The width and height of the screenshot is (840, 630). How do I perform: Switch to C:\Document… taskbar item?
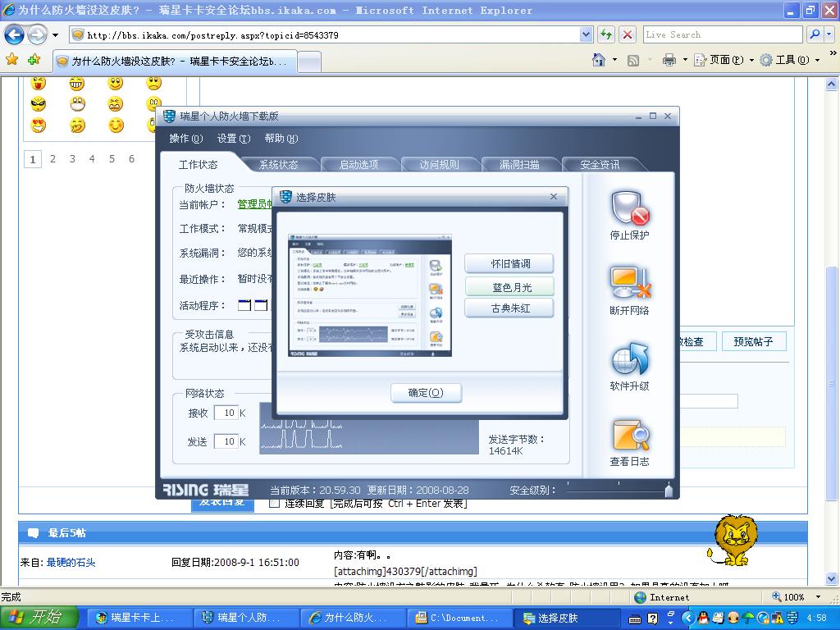[x=459, y=618]
